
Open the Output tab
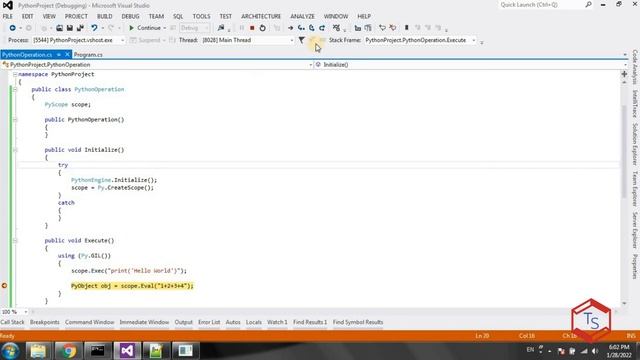coord(184,322)
